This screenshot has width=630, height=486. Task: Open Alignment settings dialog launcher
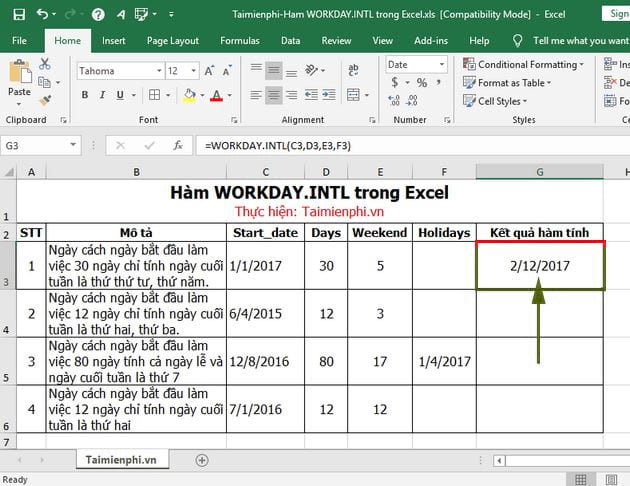[372, 120]
